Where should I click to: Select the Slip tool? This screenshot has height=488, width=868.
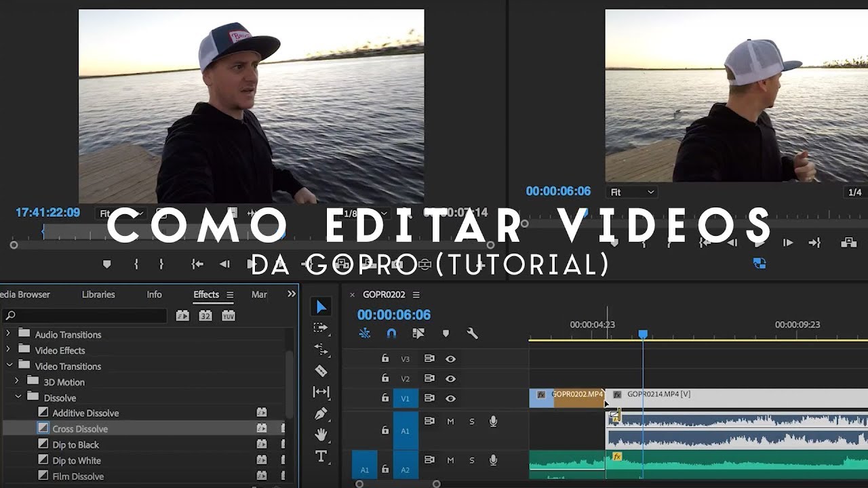click(321, 392)
